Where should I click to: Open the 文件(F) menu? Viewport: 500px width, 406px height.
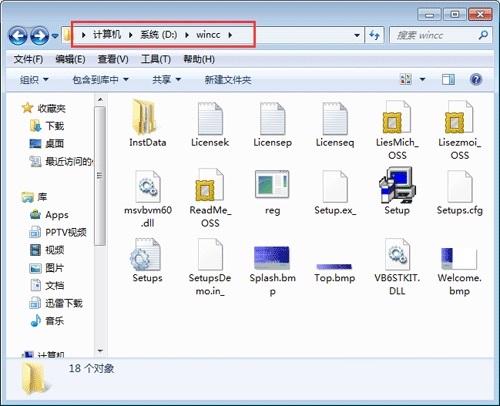coord(28,59)
